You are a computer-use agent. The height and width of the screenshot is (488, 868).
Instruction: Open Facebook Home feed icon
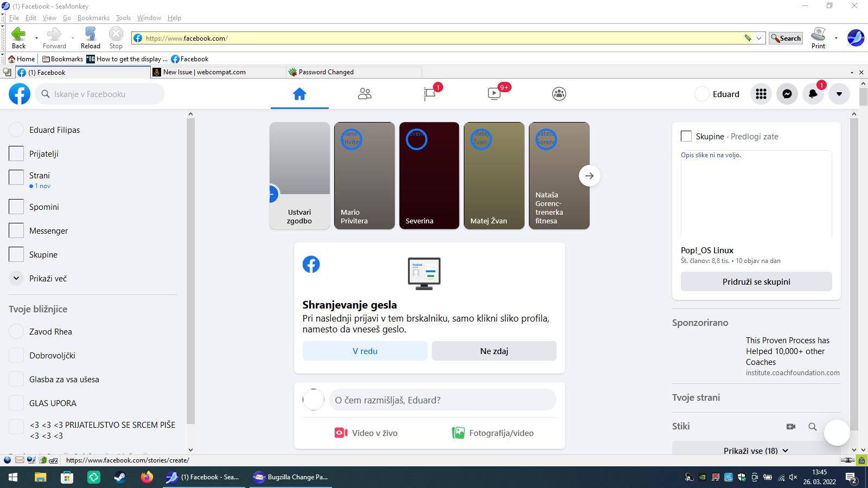pos(299,94)
